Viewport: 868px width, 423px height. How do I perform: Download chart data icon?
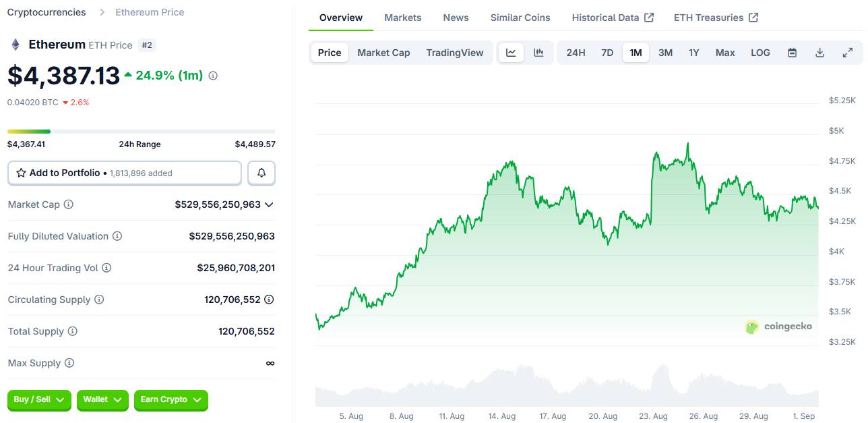point(820,53)
